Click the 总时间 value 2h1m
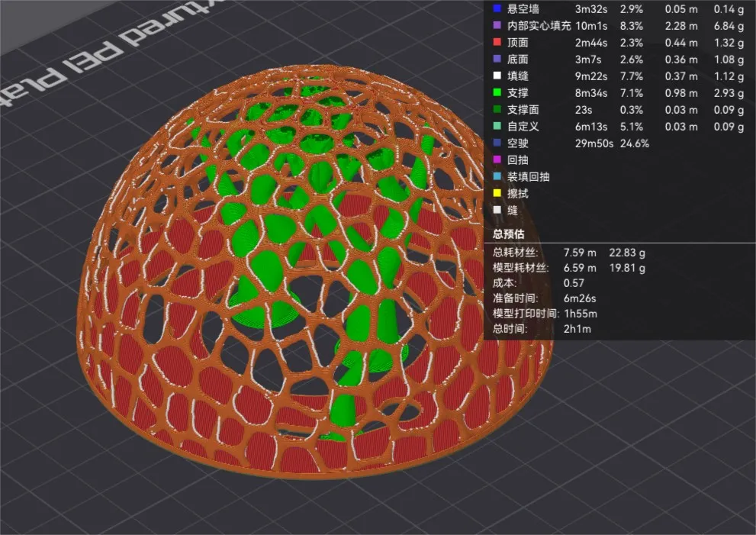This screenshot has width=756, height=535. (x=577, y=329)
